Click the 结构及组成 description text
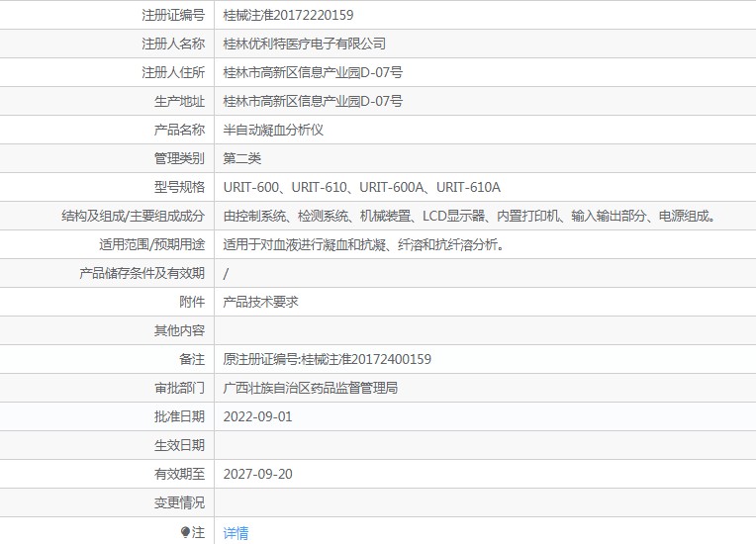The width and height of the screenshot is (756, 544). tap(471, 216)
